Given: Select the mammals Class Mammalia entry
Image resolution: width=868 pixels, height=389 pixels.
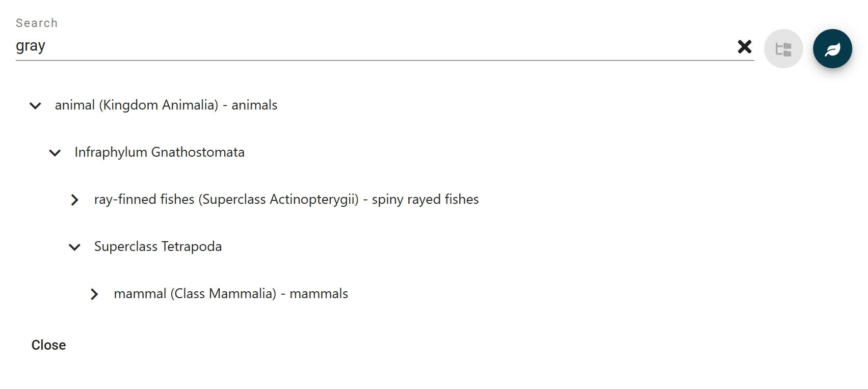Looking at the screenshot, I should click(231, 294).
